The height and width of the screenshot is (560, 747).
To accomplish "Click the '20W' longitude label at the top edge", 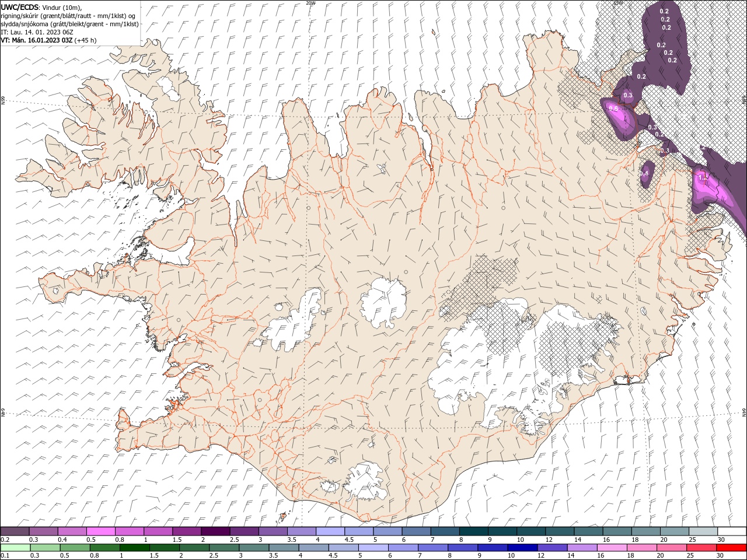I will pyautogui.click(x=310, y=3).
